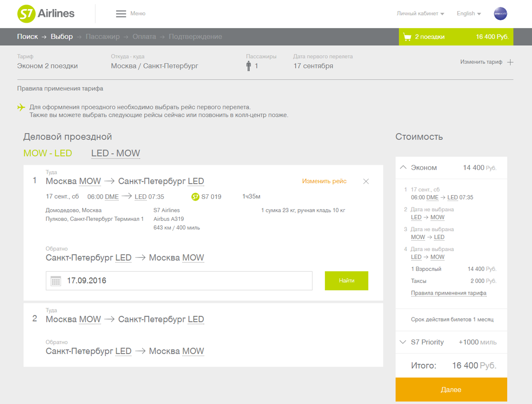Select trip 2 Москва MOW heading
This screenshot has height=404, width=532.
tap(73, 319)
